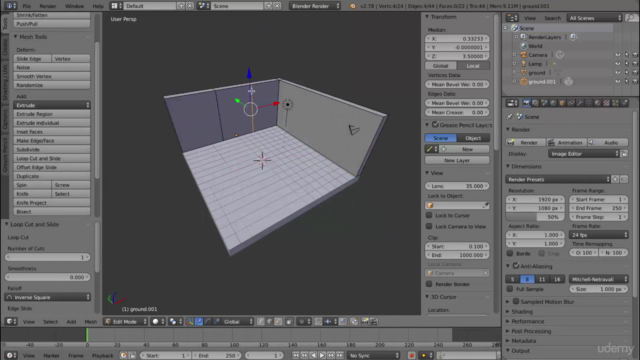Image resolution: width=640 pixels, height=360 pixels.
Task: Adjust the Smoothness slider
Action: (x=48, y=277)
